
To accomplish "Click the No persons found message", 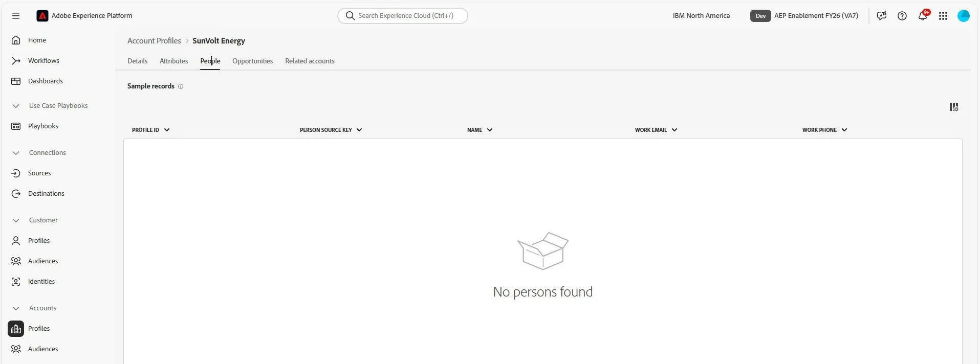I will click(543, 292).
